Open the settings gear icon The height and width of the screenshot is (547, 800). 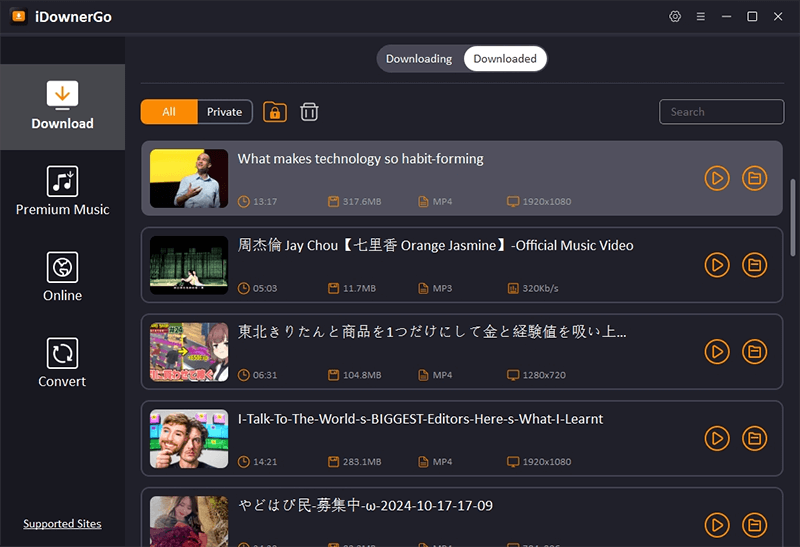tap(675, 17)
